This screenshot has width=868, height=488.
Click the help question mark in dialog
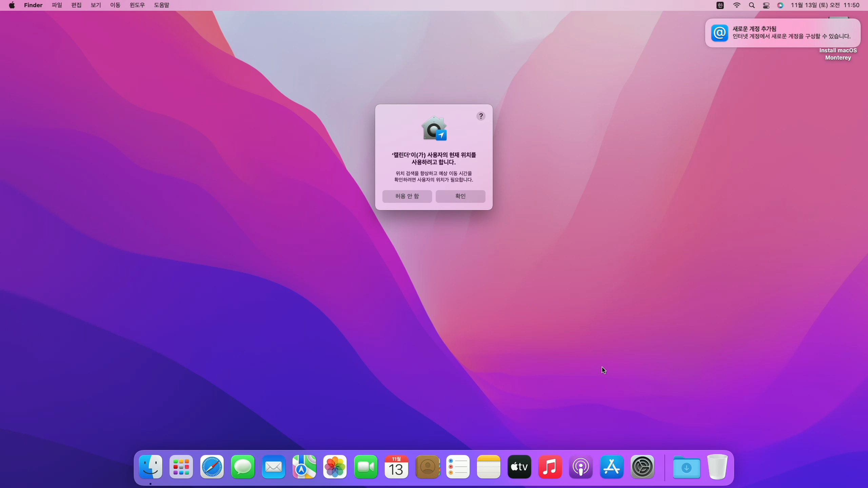point(480,116)
